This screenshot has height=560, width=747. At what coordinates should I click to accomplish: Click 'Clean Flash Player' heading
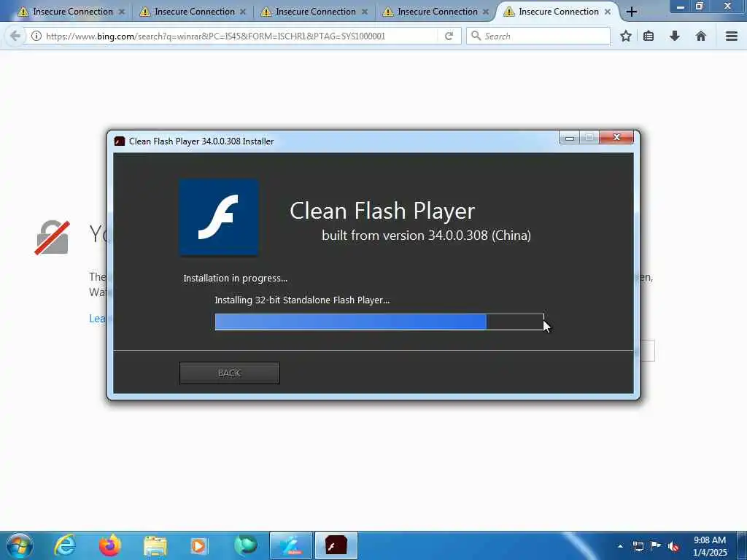point(382,211)
